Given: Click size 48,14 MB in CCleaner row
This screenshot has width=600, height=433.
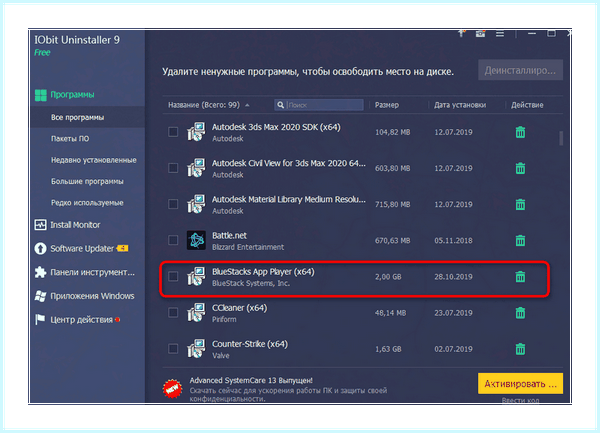Looking at the screenshot, I should tap(390, 313).
